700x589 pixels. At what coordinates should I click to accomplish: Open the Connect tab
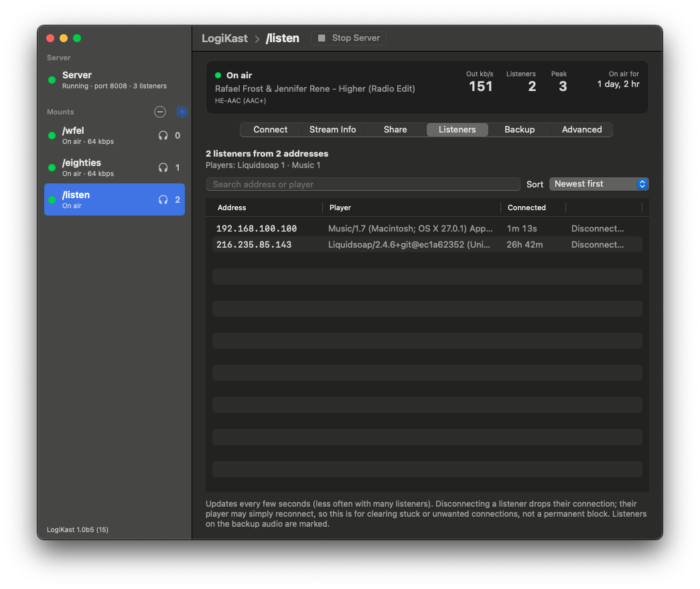(x=271, y=129)
